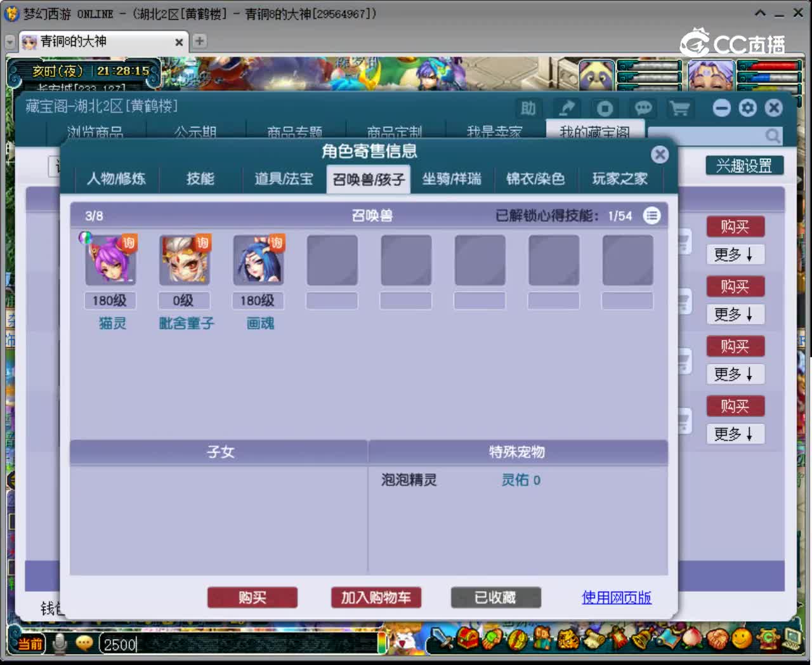
Task: Select the 画魂 summon portrait
Action: (x=258, y=260)
